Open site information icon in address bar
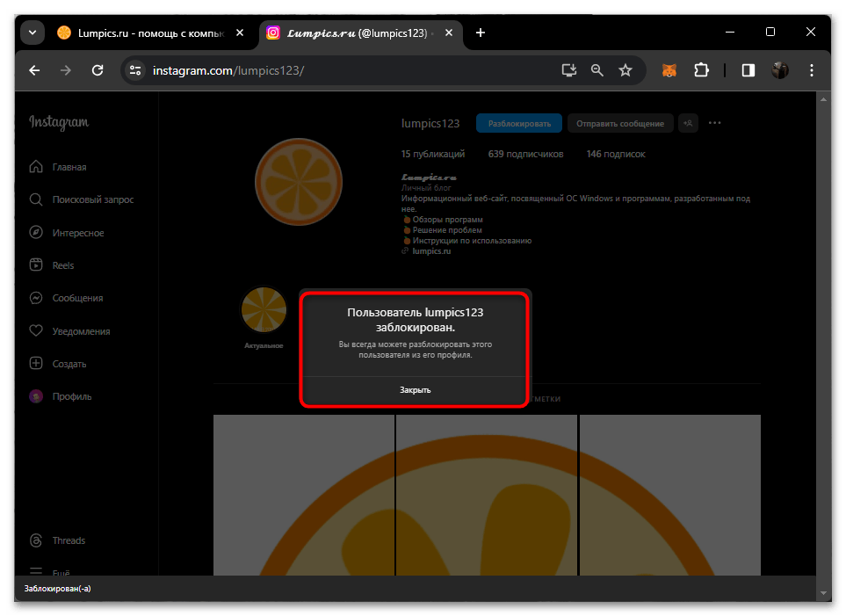The height and width of the screenshot is (616, 846). [135, 70]
